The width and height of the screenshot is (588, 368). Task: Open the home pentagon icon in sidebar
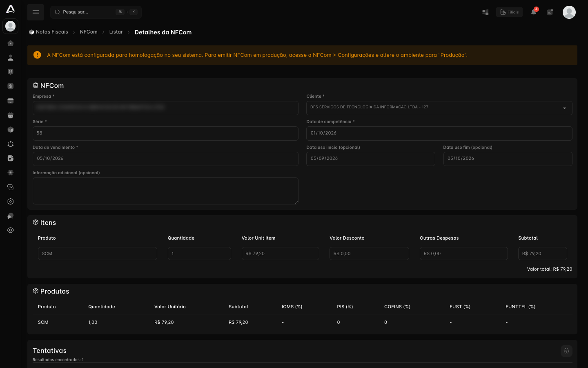(11, 43)
